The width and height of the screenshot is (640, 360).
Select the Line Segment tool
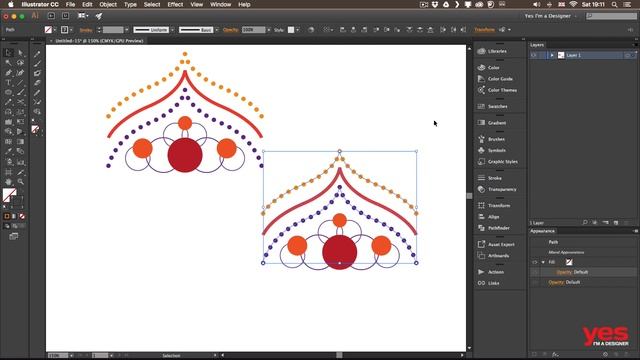pos(20,82)
